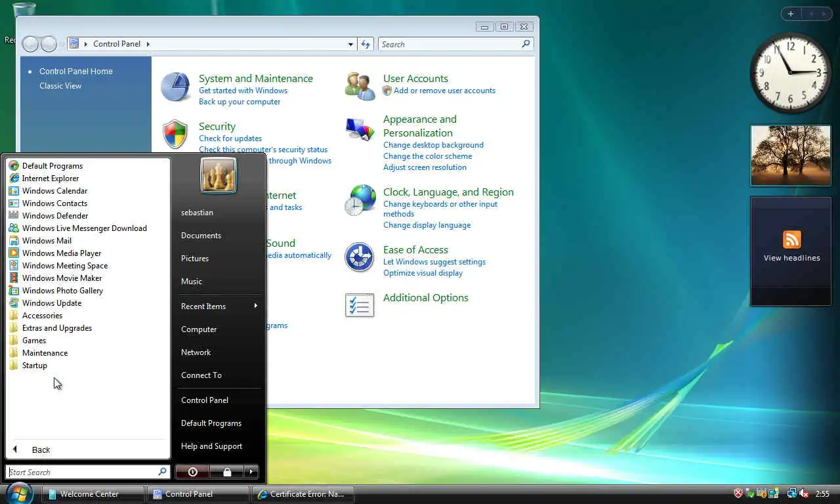Viewport: 840px width, 504px height.
Task: Click the Control Panel search box
Action: coord(456,44)
